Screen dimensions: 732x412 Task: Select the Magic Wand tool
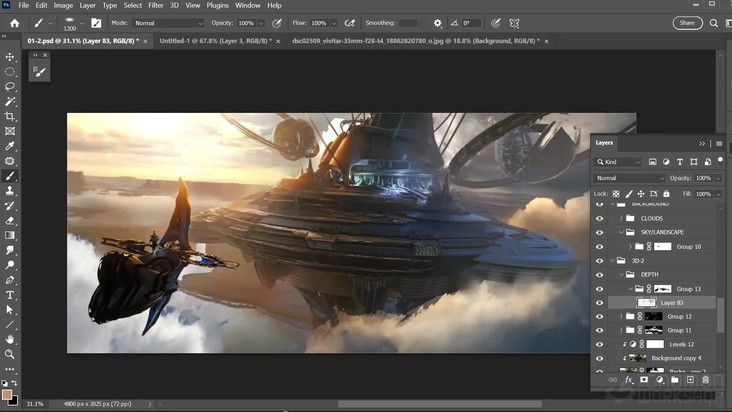click(10, 102)
